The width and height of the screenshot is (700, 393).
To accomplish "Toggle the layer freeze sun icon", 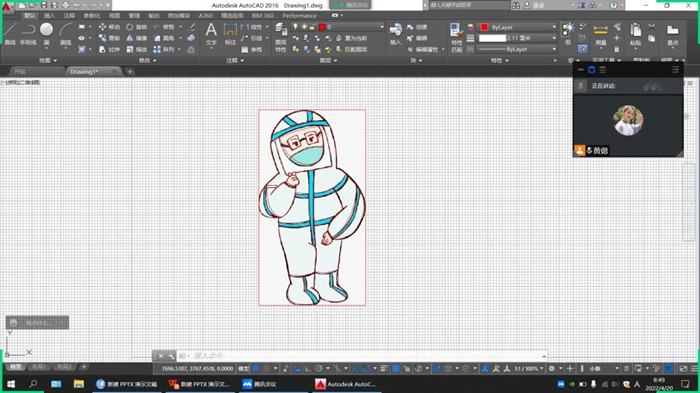I will coord(304,27).
